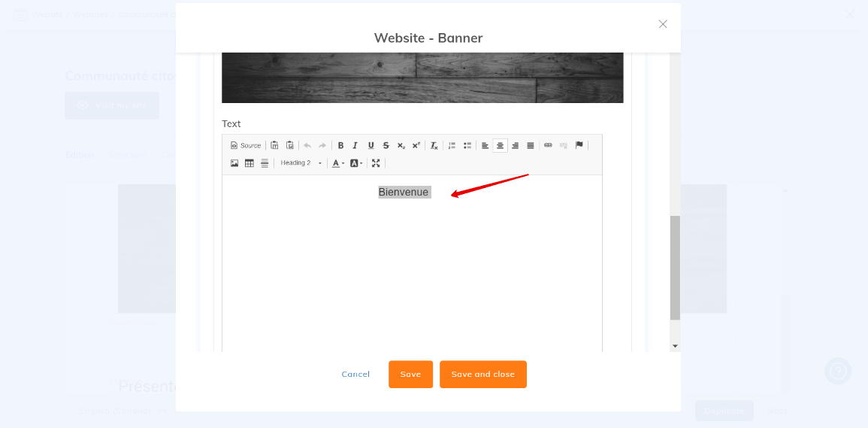868x428 pixels.
Task: Align text to the right
Action: coord(516,145)
